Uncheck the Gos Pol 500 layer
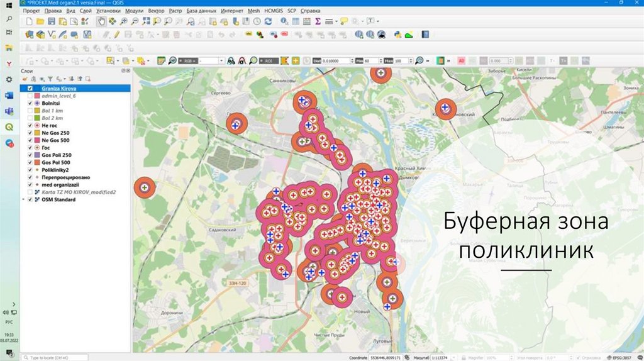The width and height of the screenshot is (644, 361). pyautogui.click(x=30, y=162)
